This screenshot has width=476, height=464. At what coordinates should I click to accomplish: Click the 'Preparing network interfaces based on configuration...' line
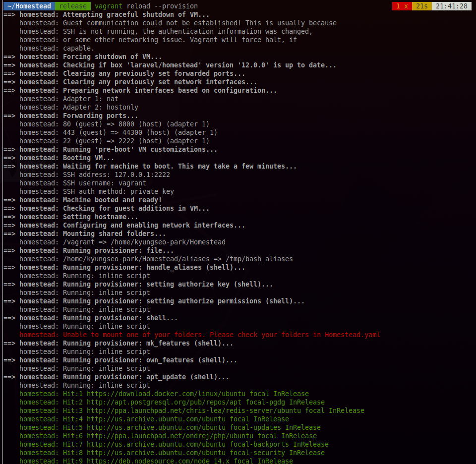[140, 90]
